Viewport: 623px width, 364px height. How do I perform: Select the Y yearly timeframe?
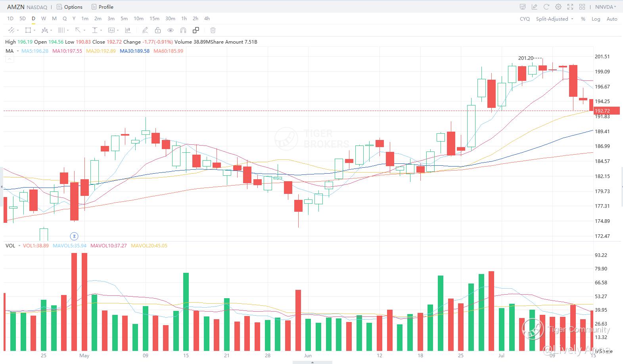[x=74, y=19]
